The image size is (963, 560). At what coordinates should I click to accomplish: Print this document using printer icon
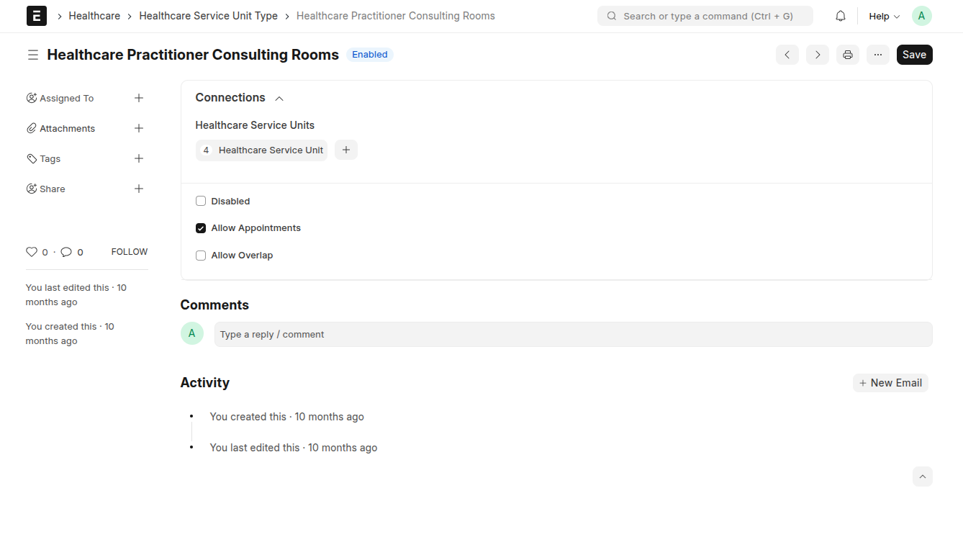(x=848, y=55)
